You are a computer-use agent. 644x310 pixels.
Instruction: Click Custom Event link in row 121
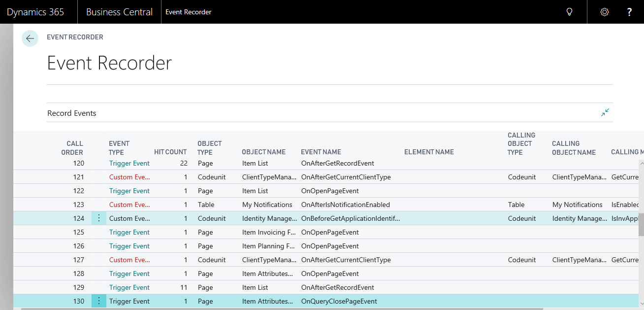pyautogui.click(x=129, y=177)
